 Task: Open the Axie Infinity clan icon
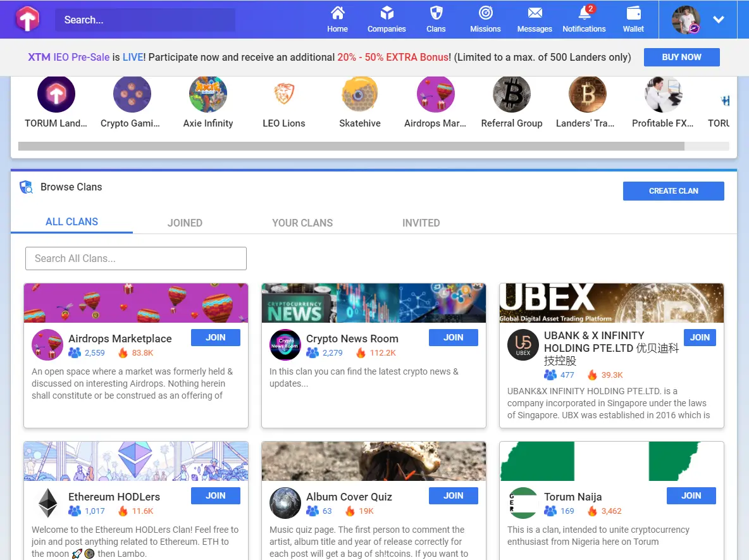coord(207,94)
